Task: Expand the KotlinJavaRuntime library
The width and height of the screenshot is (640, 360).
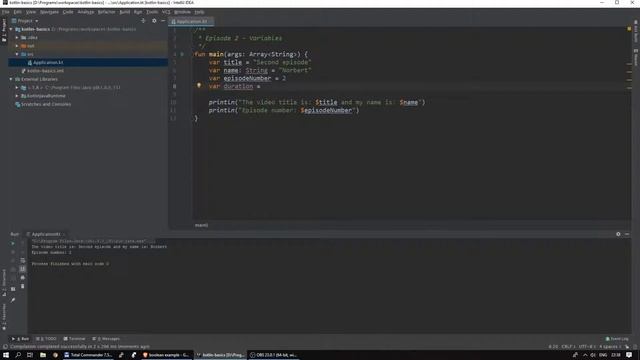Action: pyautogui.click(x=17, y=96)
